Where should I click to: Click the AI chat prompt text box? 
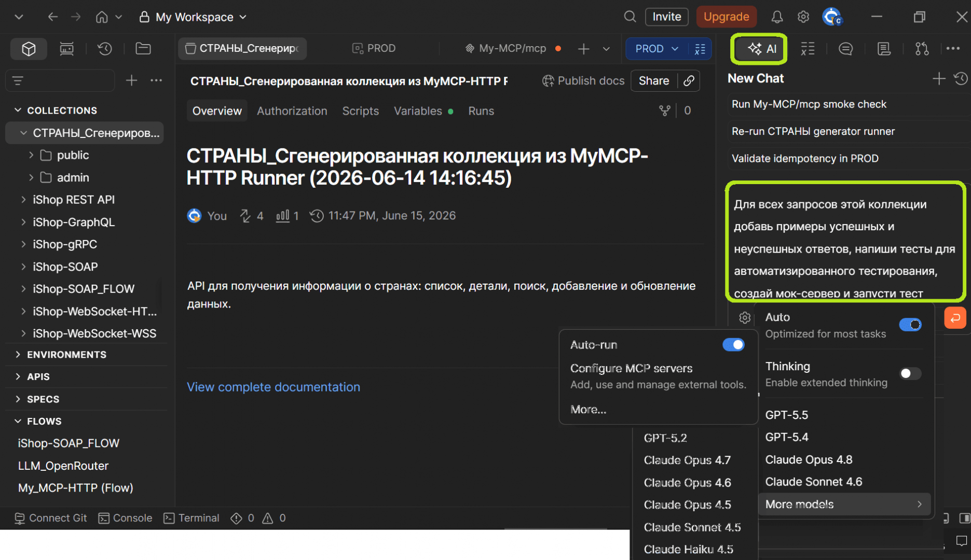pos(845,242)
